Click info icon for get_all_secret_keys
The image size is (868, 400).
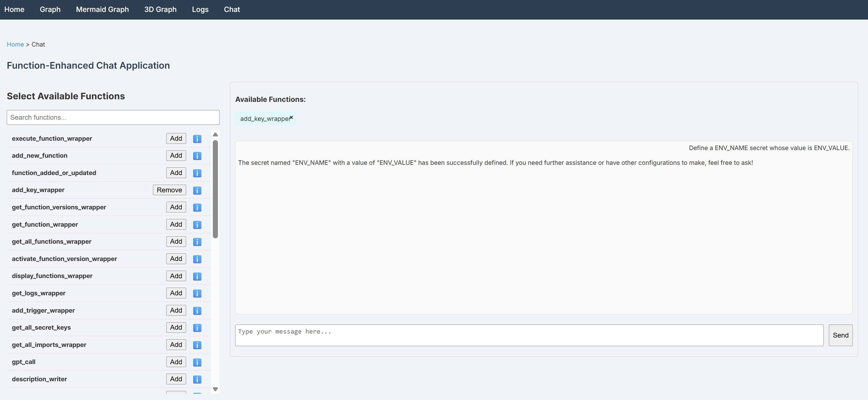tap(197, 328)
